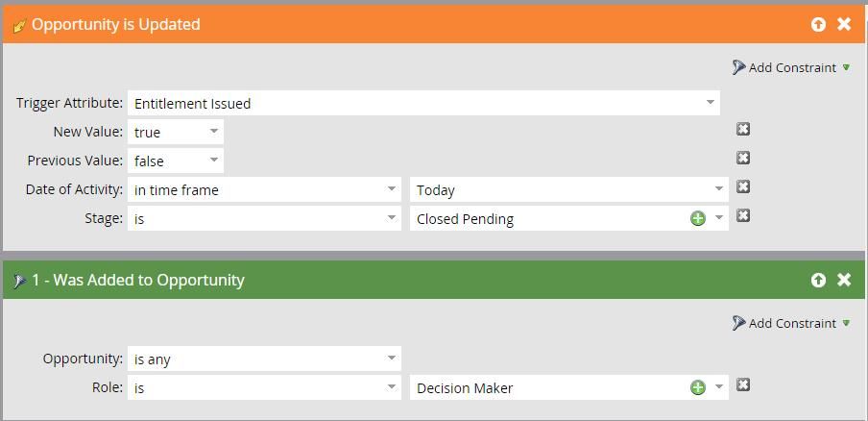Delete the Role constraint row
This screenshot has height=421, width=868.
click(743, 385)
